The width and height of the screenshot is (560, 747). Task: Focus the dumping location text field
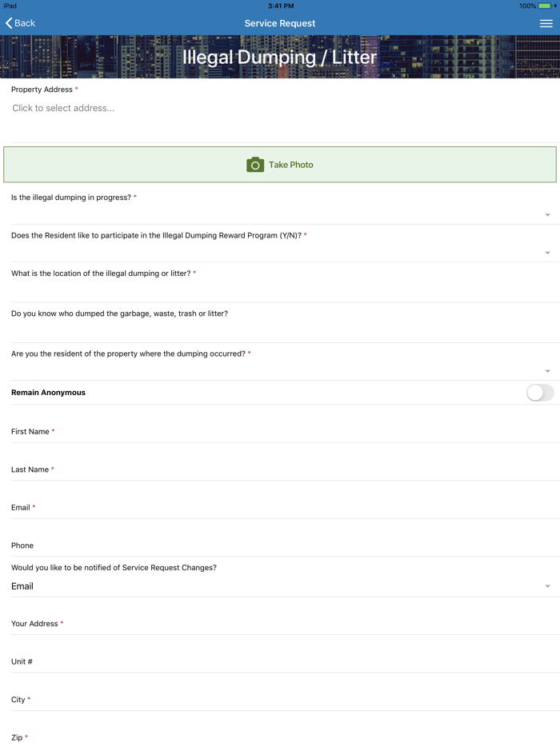[x=280, y=291]
